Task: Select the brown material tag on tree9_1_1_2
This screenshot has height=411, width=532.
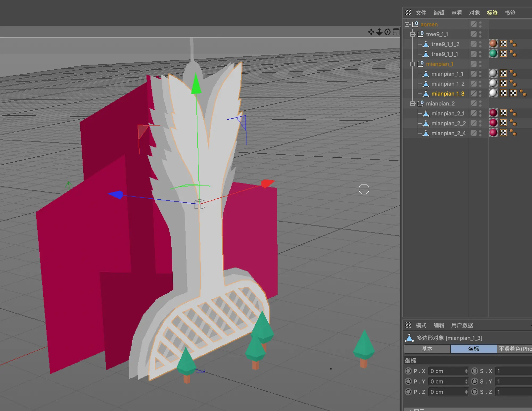Action: [x=493, y=44]
